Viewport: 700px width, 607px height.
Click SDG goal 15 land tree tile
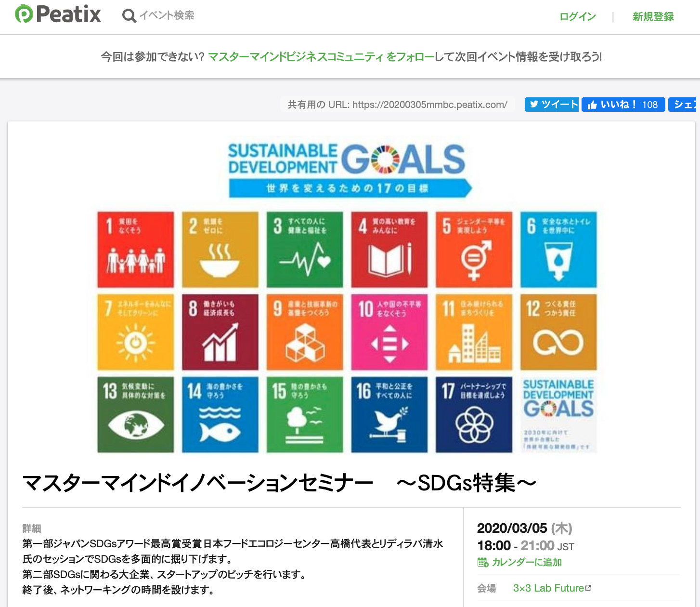tap(305, 415)
